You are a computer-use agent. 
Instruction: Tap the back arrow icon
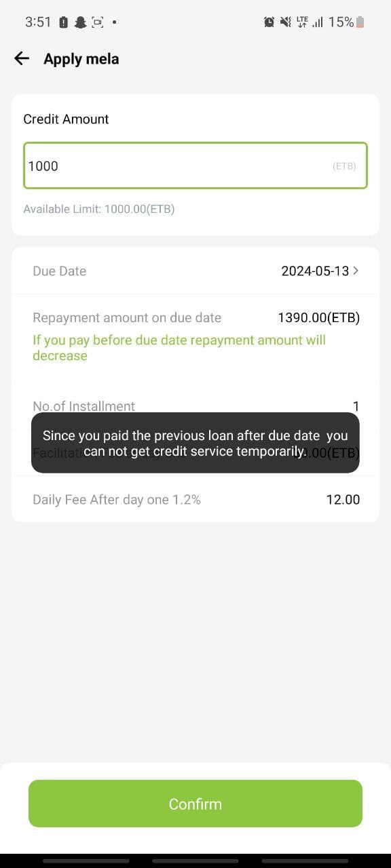click(x=22, y=59)
